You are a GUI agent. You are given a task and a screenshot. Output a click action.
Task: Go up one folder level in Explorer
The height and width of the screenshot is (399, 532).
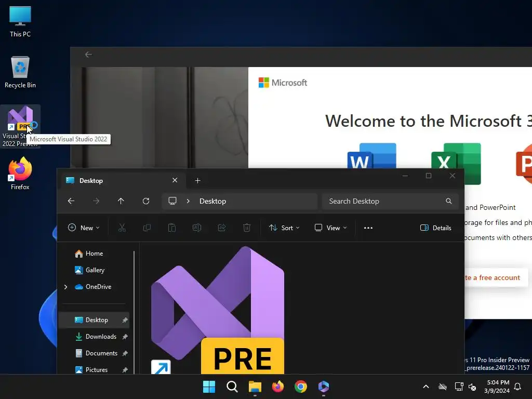point(121,201)
